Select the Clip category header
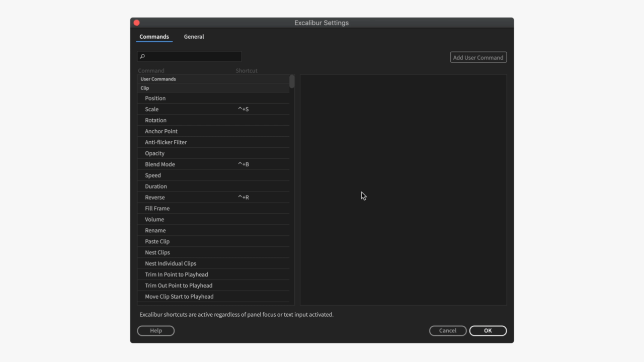644x362 pixels. pos(213,88)
